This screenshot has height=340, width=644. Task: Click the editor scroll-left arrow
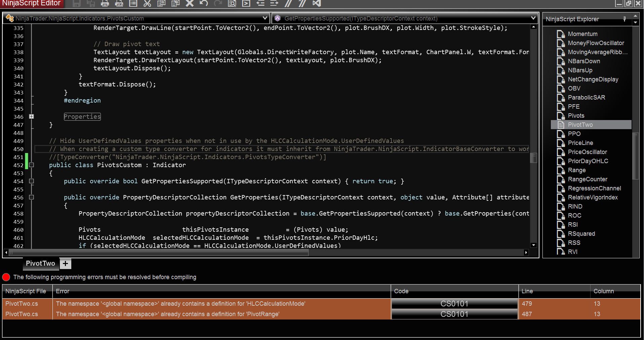point(6,253)
